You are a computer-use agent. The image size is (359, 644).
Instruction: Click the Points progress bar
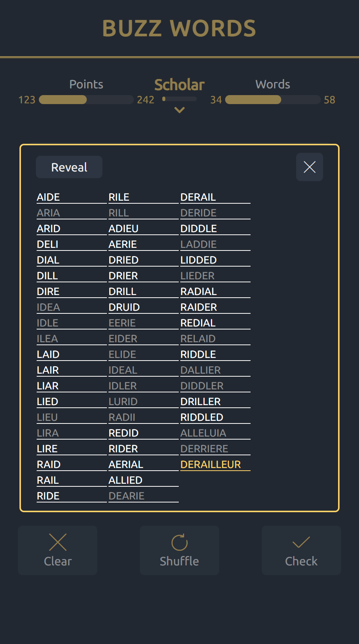click(x=86, y=100)
